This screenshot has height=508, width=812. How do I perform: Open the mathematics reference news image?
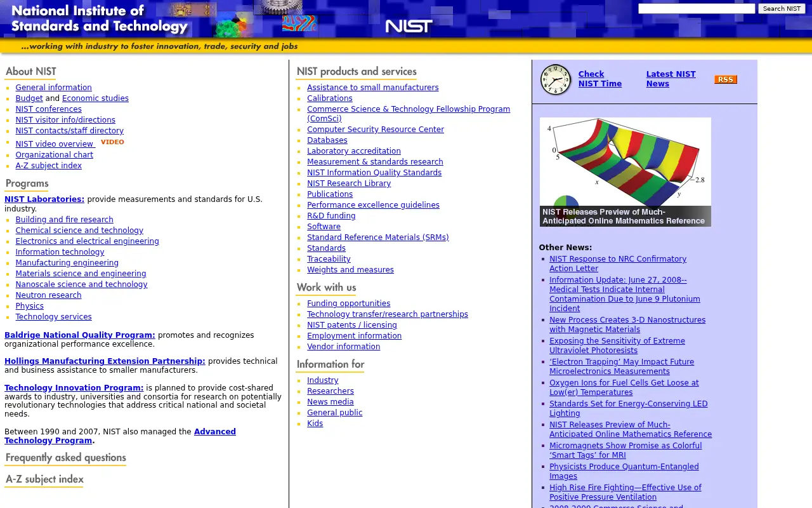click(625, 172)
